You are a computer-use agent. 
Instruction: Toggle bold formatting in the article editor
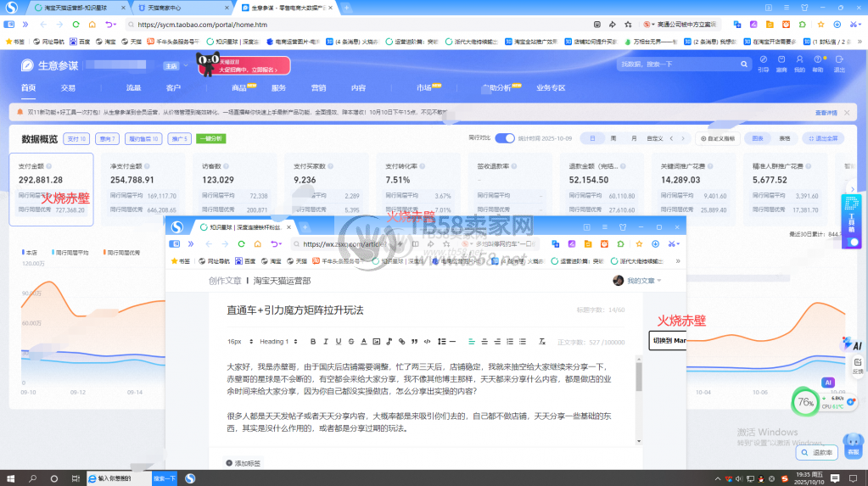313,342
